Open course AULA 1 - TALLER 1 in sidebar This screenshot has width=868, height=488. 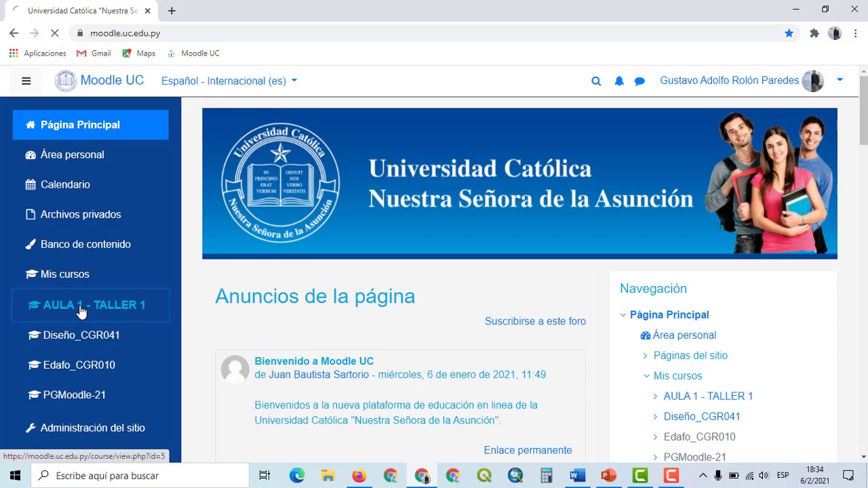[x=91, y=305]
